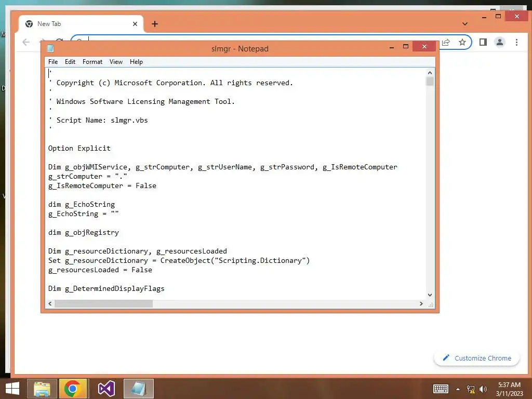Open File Explorer from taskbar
This screenshot has width=532, height=399.
42,389
